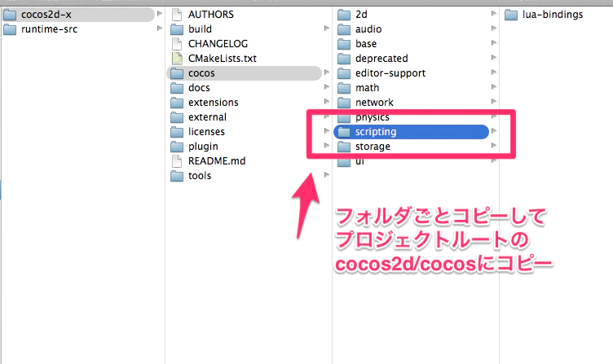Select the CHANGELOG document icon
The image size is (613, 364).
177,44
